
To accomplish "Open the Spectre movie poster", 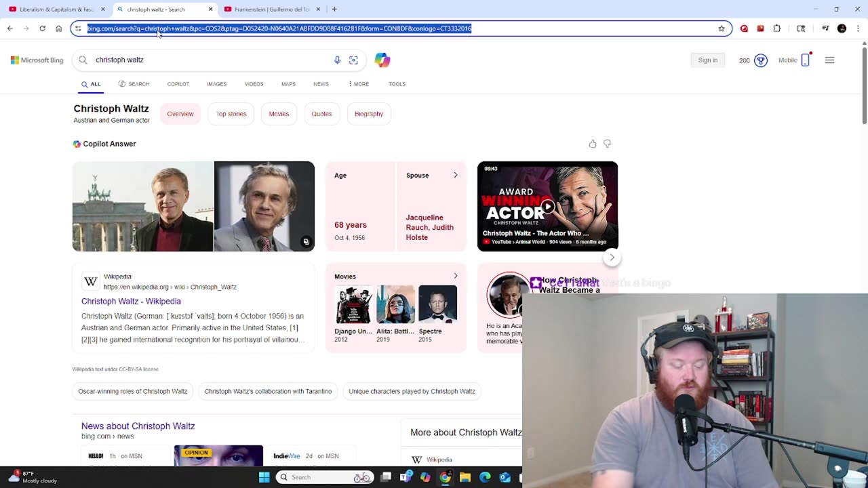I will point(437,304).
